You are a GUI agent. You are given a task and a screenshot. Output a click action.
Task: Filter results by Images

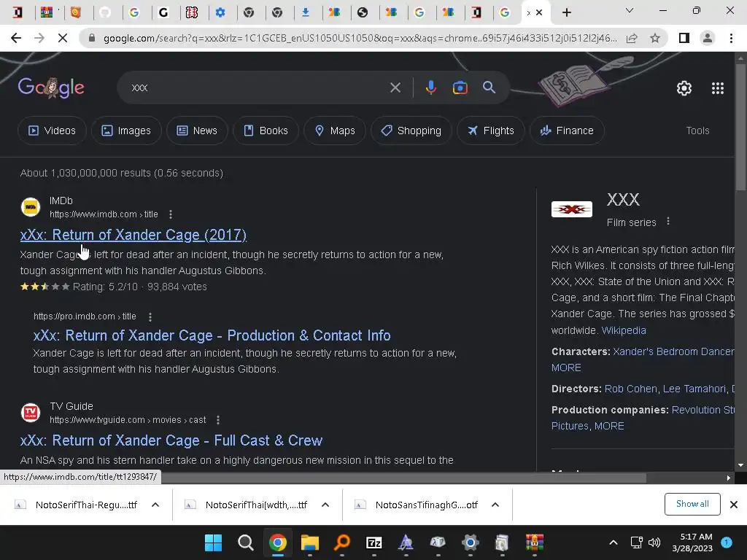point(126,131)
